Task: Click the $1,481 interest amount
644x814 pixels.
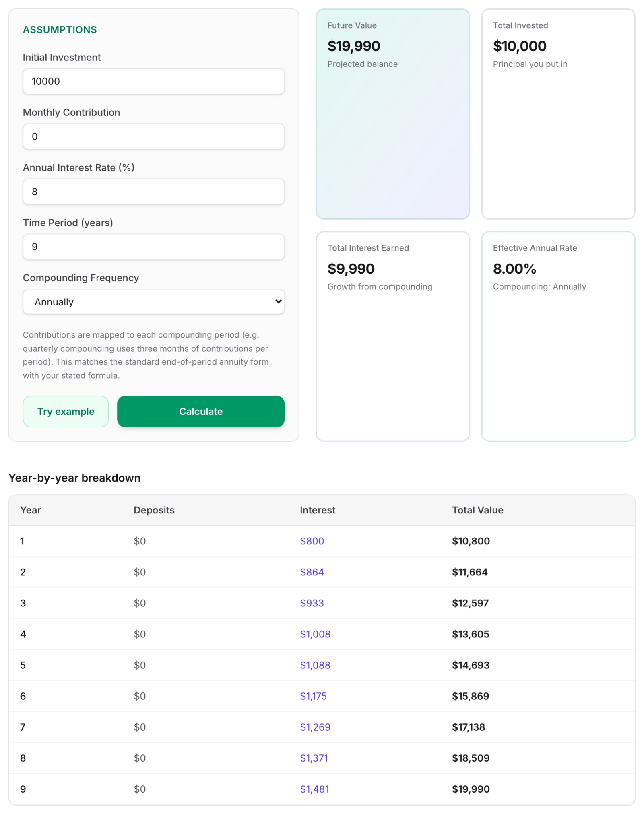Action: coord(314,789)
